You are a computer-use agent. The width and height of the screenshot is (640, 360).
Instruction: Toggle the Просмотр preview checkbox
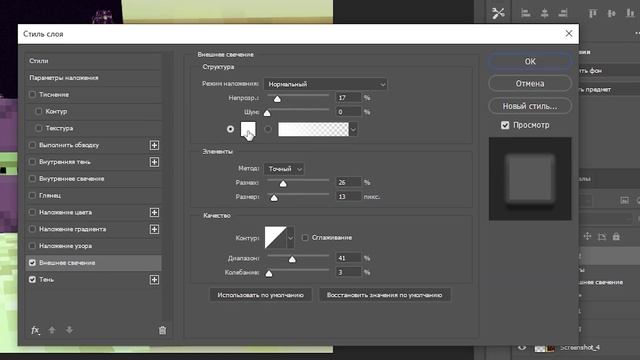(505, 125)
